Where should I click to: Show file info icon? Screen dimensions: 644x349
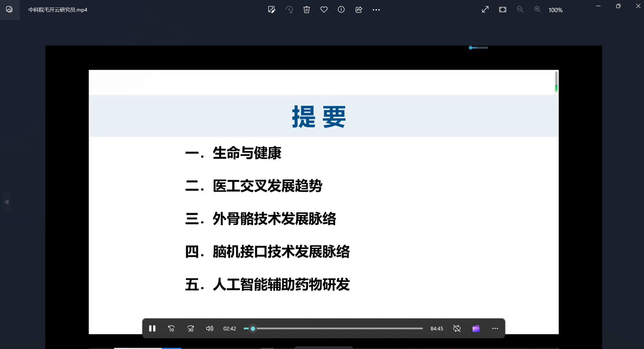[341, 10]
